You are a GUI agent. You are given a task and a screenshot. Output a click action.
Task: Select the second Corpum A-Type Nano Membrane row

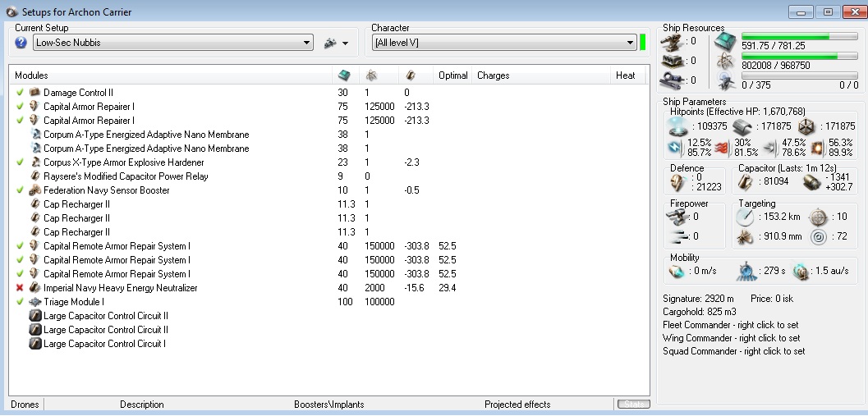click(328, 149)
